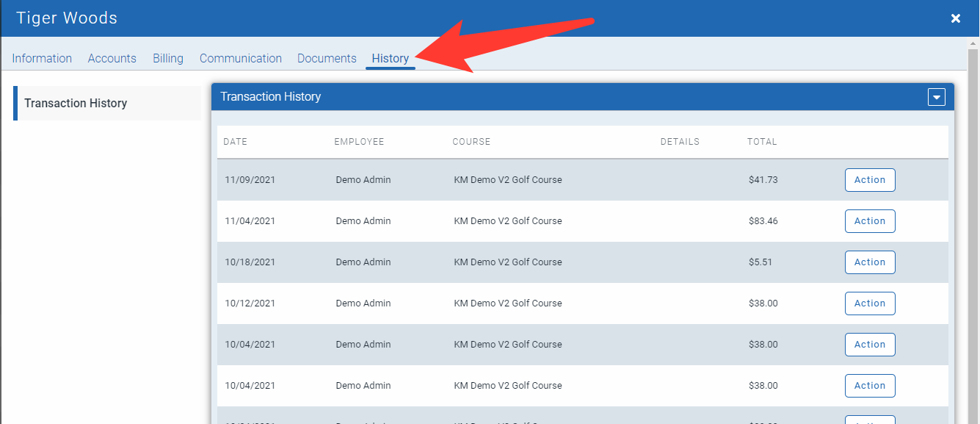Open Action for the 10/12/2021 transaction

coord(870,303)
